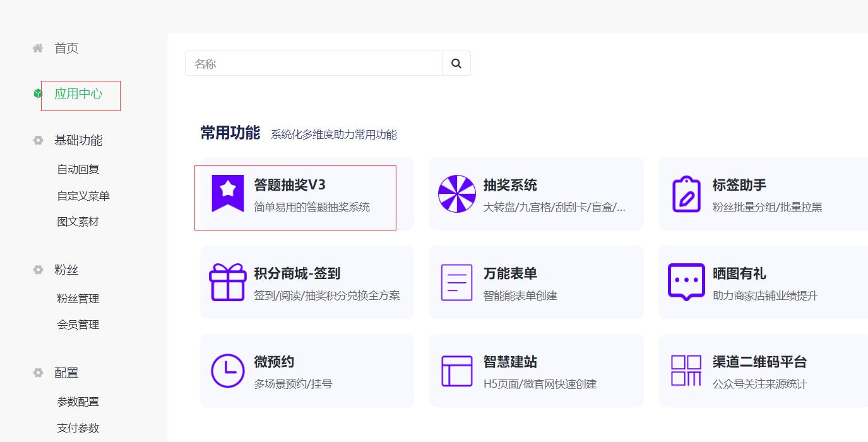Open 图文素材 submenu item
868x442 pixels.
tap(78, 222)
